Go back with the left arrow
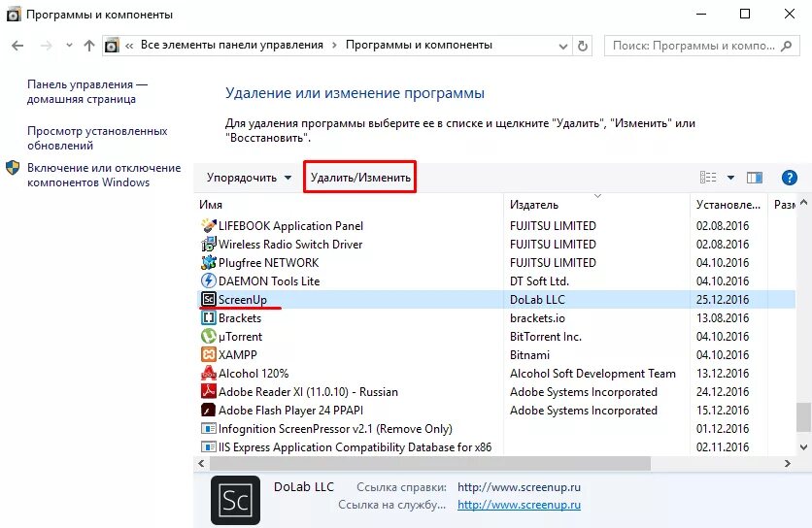This screenshot has width=812, height=528. [17, 46]
